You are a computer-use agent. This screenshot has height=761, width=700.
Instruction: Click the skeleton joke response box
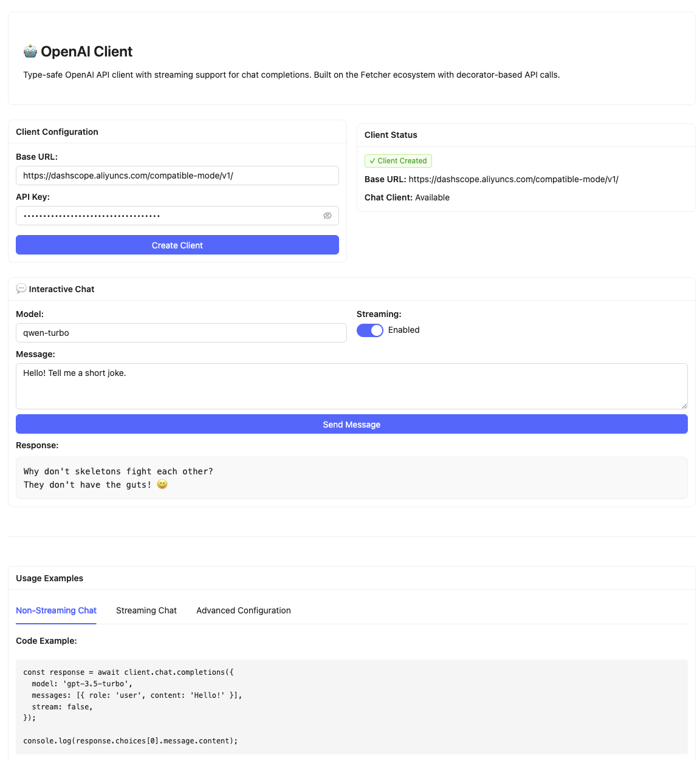[x=351, y=478]
